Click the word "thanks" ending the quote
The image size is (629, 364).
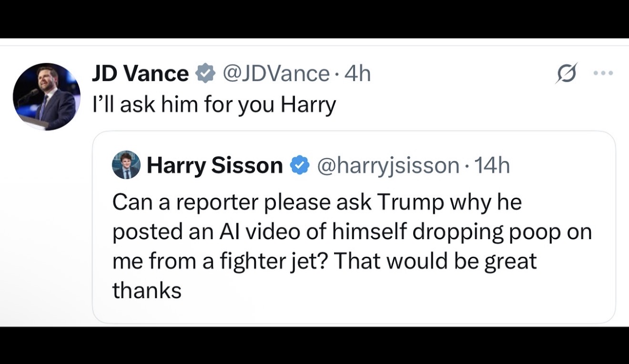click(147, 290)
